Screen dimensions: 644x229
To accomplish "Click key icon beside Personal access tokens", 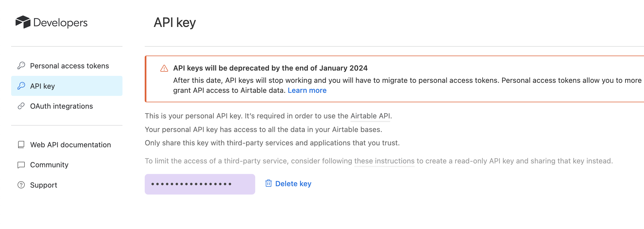I will (x=21, y=66).
